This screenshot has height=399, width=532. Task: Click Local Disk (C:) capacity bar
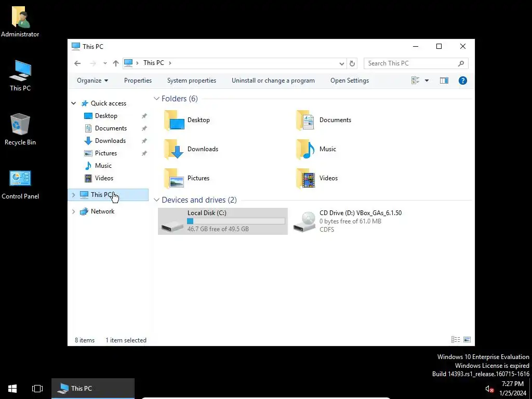coord(236,221)
